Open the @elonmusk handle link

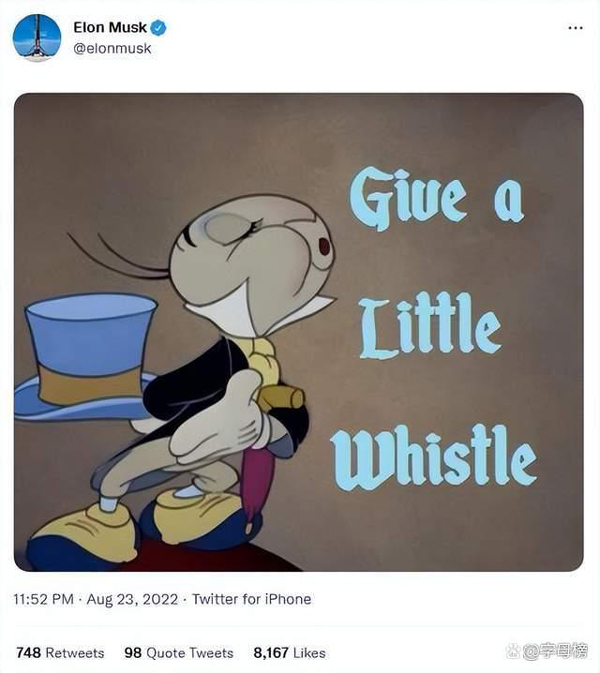point(112,48)
